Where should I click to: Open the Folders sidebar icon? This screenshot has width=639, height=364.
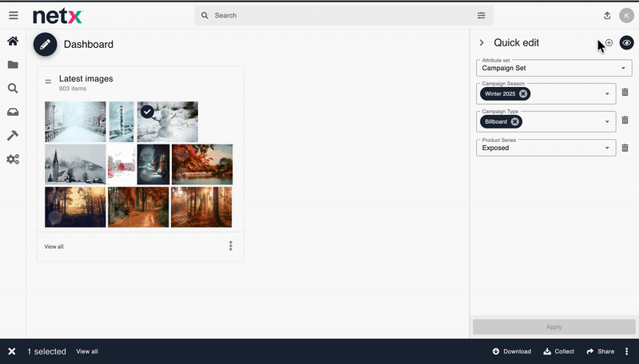click(13, 65)
